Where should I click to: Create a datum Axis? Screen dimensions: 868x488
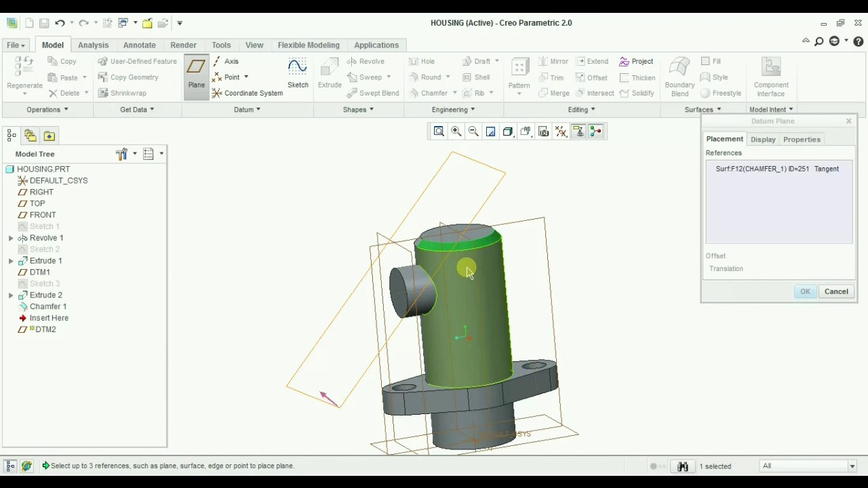pyautogui.click(x=226, y=61)
